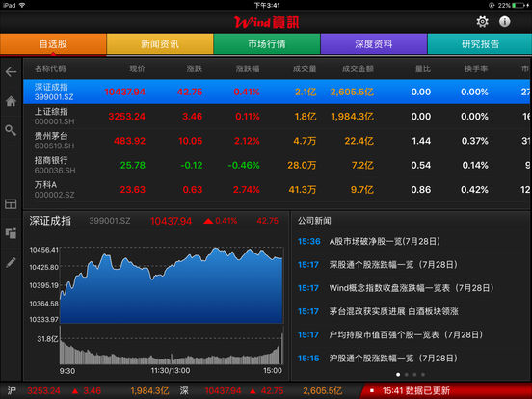Image resolution: width=532 pixels, height=399 pixels.
Task: Open news 沪股通个股涨跌幅一览
Action: (393, 359)
